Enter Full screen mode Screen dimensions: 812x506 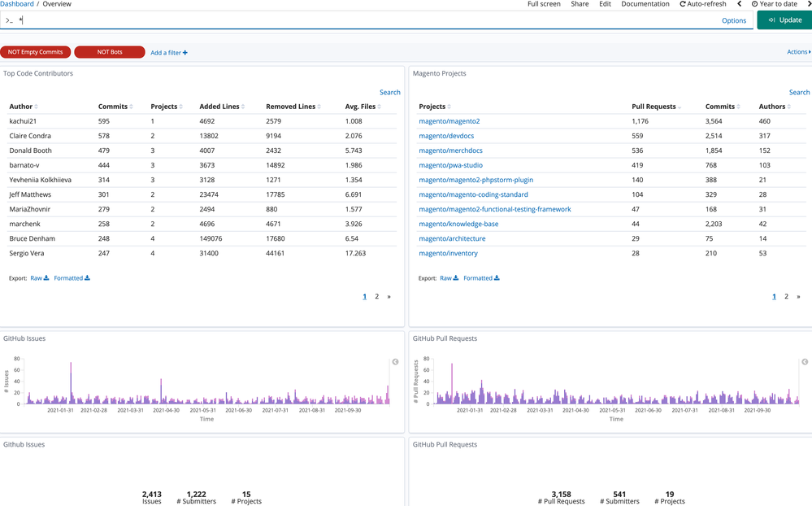pyautogui.click(x=544, y=4)
